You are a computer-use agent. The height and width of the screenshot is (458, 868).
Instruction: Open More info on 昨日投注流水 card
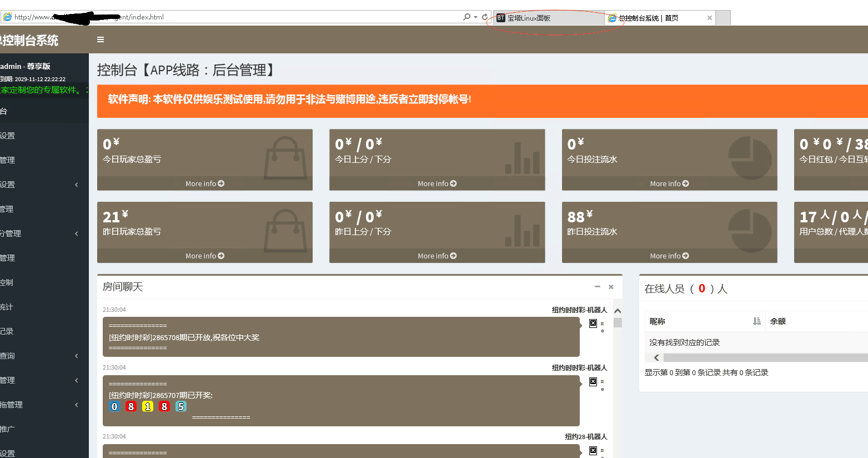point(669,256)
